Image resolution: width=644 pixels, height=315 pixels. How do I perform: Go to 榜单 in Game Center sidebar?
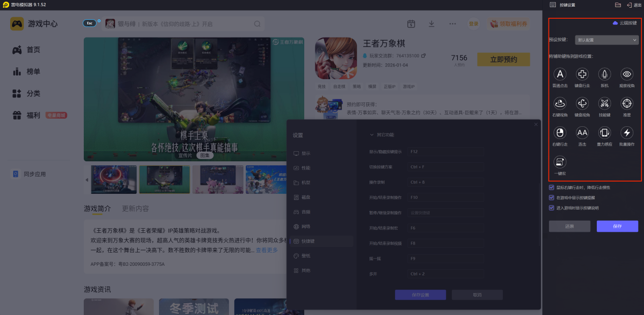26,72
